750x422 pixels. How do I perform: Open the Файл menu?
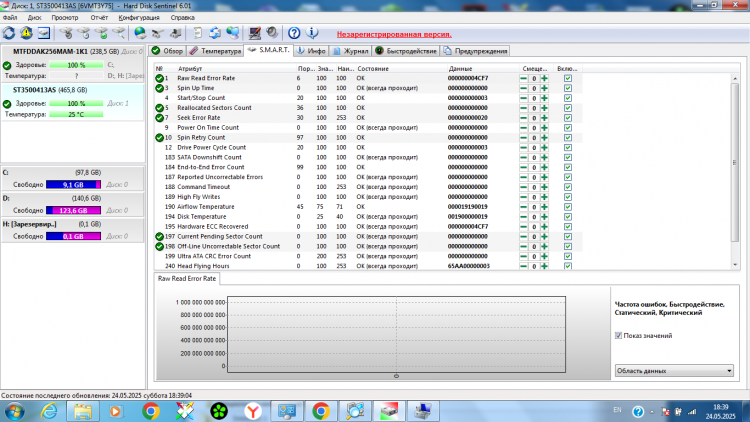(10, 17)
